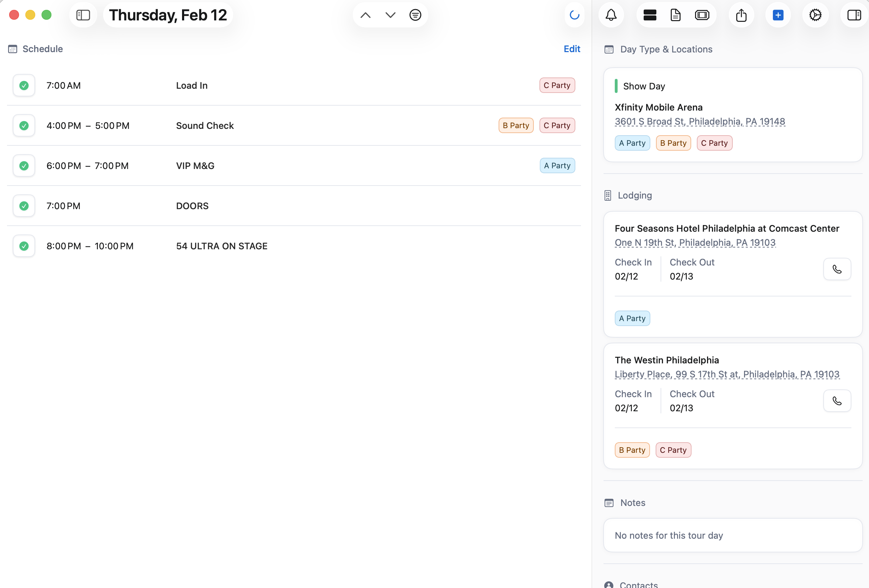Click the C Party tag on Sound Check
Viewport: 869px width, 588px height.
pos(557,125)
